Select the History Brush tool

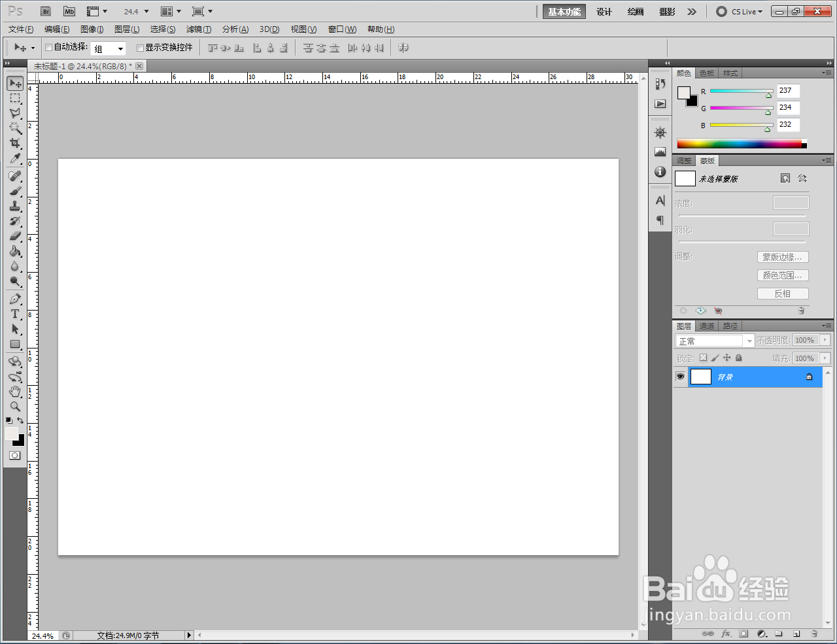point(15,222)
